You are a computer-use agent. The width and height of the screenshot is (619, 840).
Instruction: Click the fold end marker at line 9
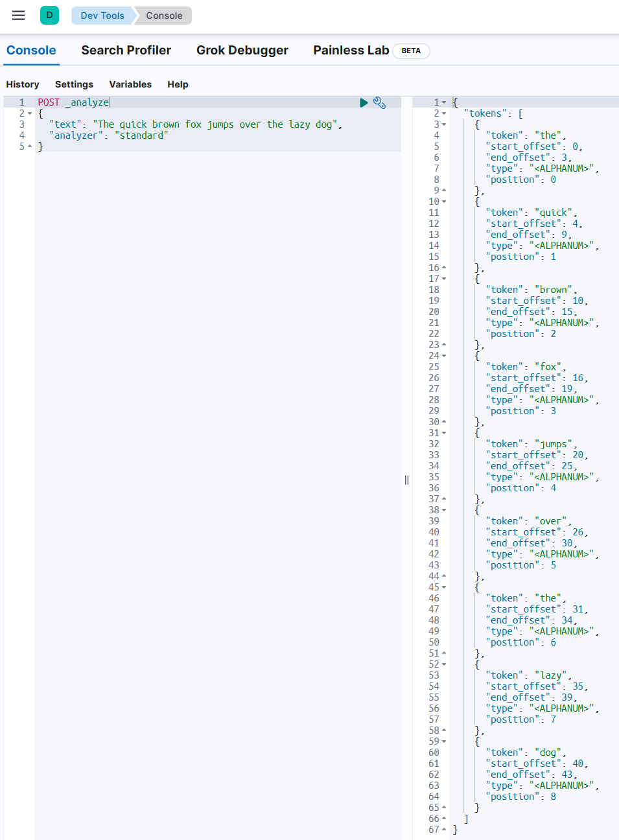coord(444,191)
